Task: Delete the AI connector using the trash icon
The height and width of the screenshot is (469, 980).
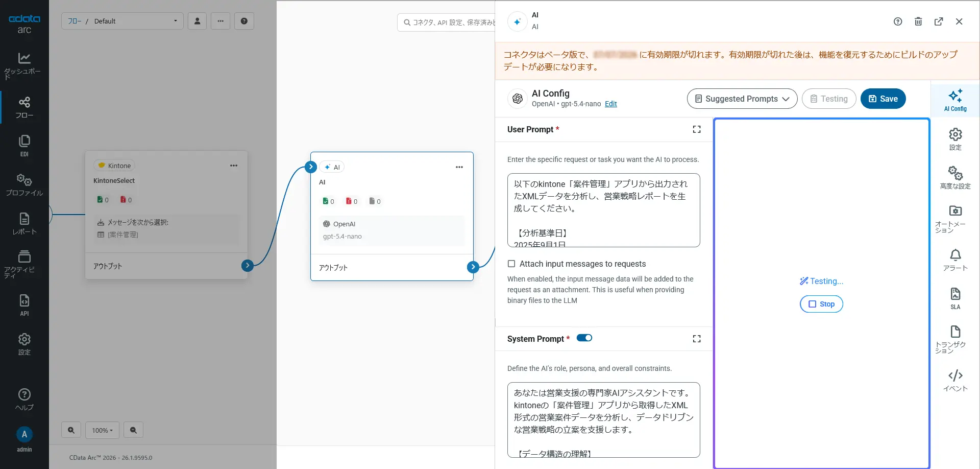Action: point(918,21)
